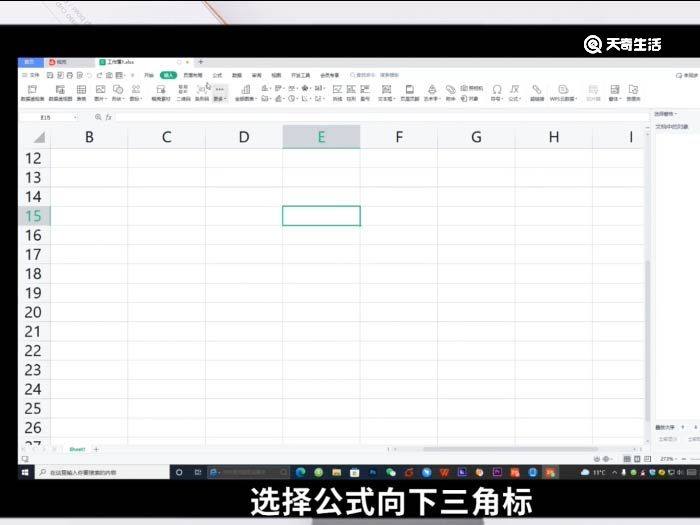
Task: Click the Windows Start button
Action: point(25,472)
